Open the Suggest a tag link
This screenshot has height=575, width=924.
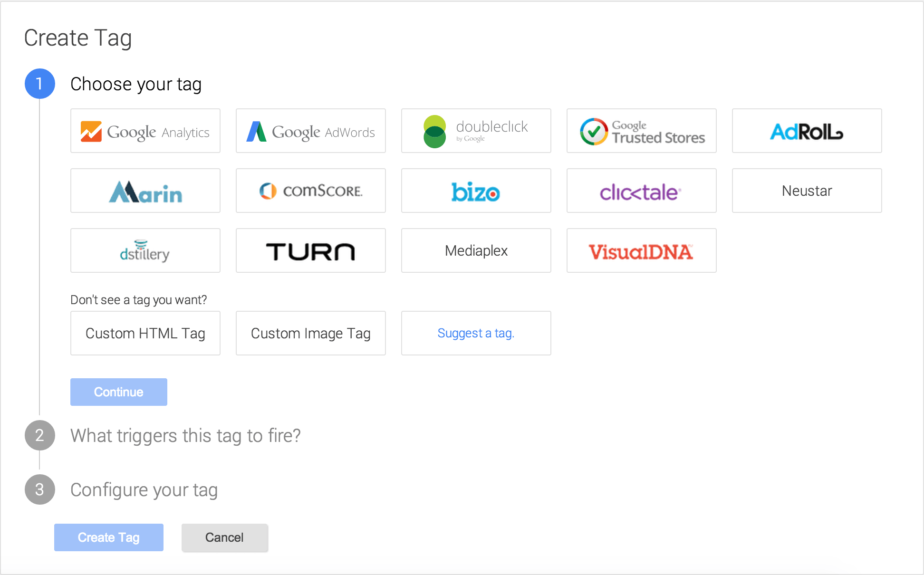click(476, 333)
